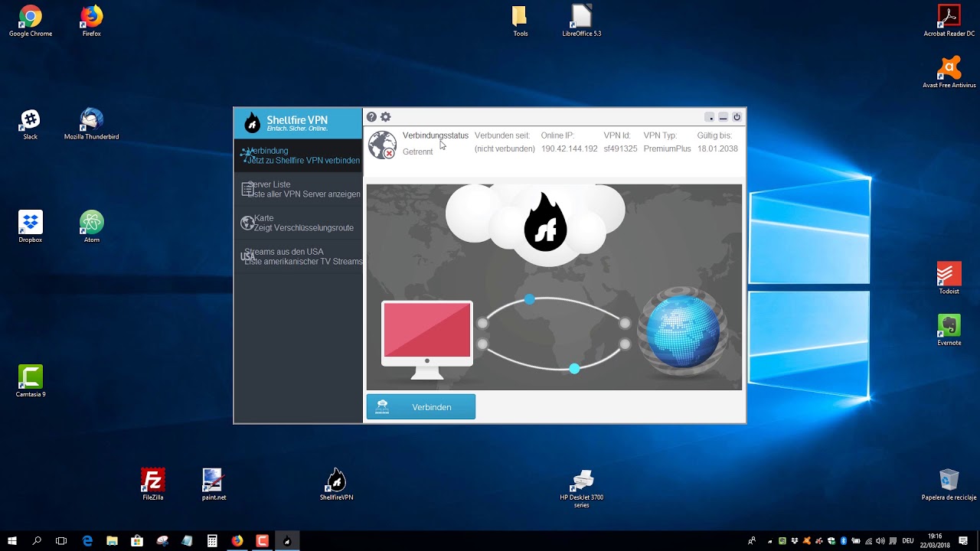Open the settings gear in Shellfire VPN
This screenshot has height=551, width=980.
[x=386, y=117]
